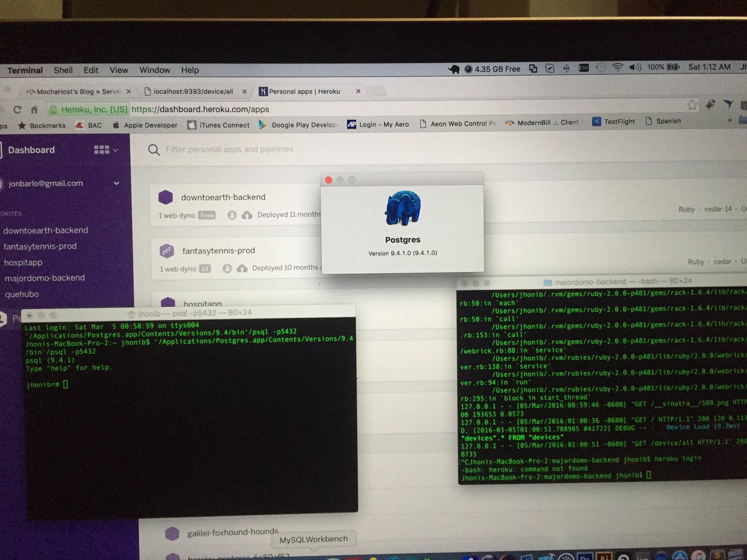The image size is (747, 560).
Task: Open the Bookmarks star folder
Action: (x=41, y=126)
